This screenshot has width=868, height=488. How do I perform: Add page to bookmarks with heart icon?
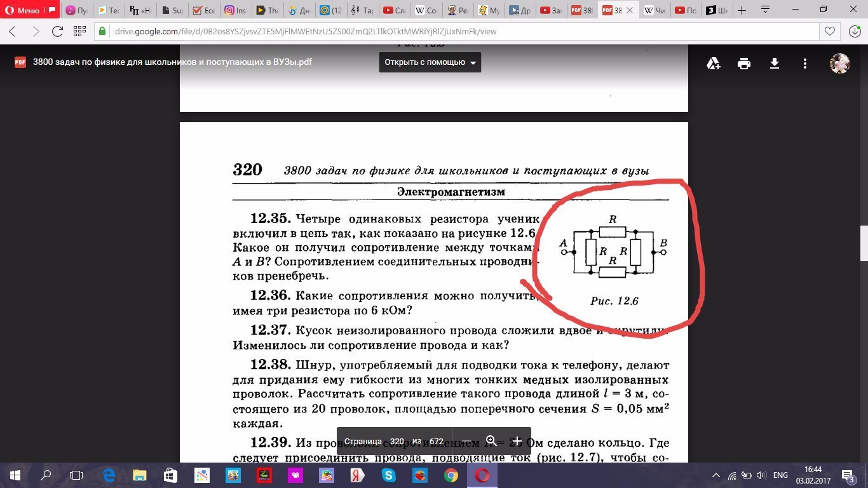click(829, 31)
